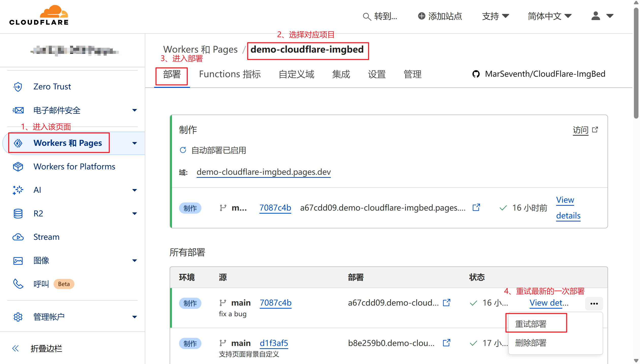
Task: Open the user account profile icon
Action: click(596, 16)
